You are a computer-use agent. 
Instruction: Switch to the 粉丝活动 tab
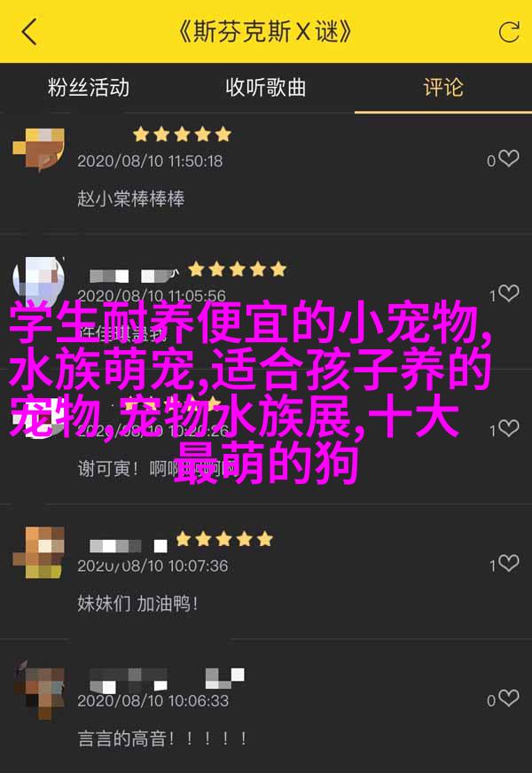point(89,88)
